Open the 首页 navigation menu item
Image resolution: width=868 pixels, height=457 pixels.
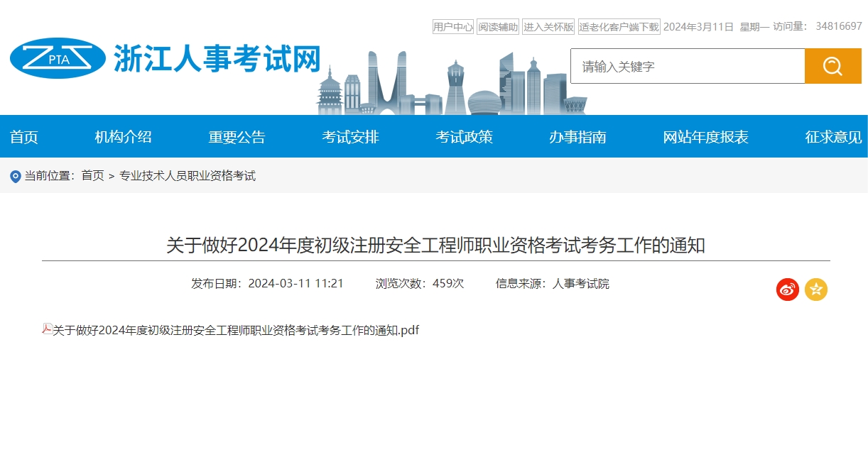24,137
